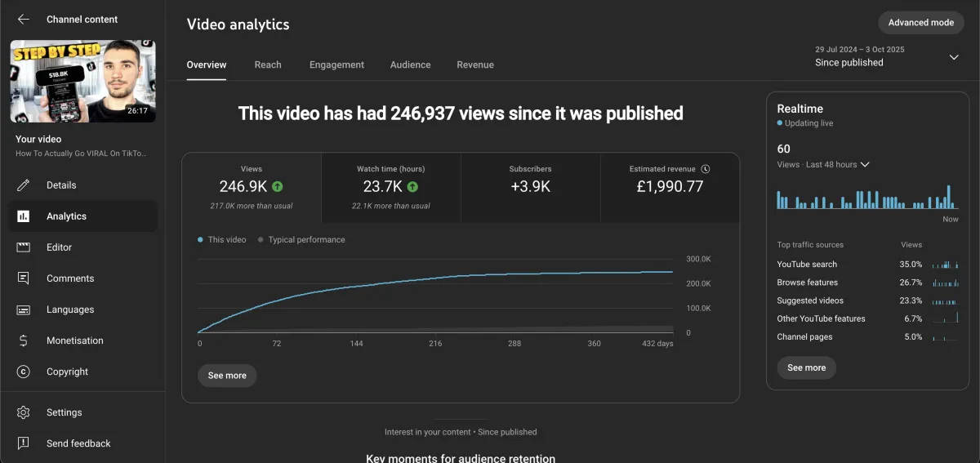Click the Typical performance legend item
The height and width of the screenshot is (463, 980).
[x=301, y=240]
